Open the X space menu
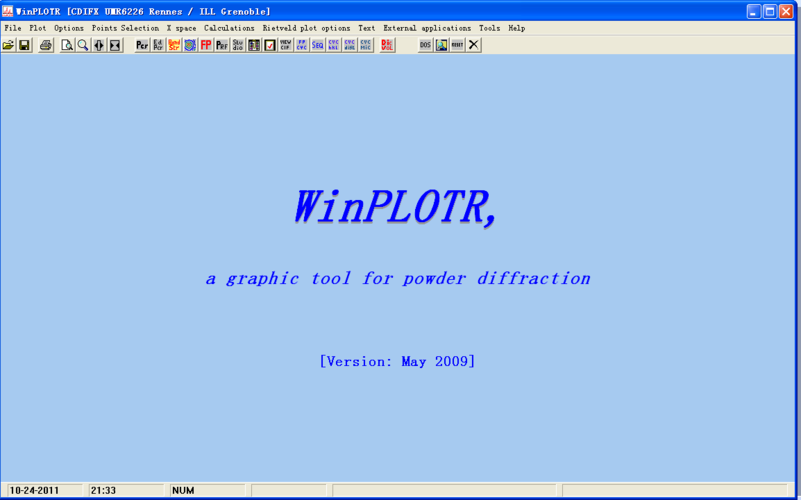The image size is (801, 500). click(x=181, y=28)
